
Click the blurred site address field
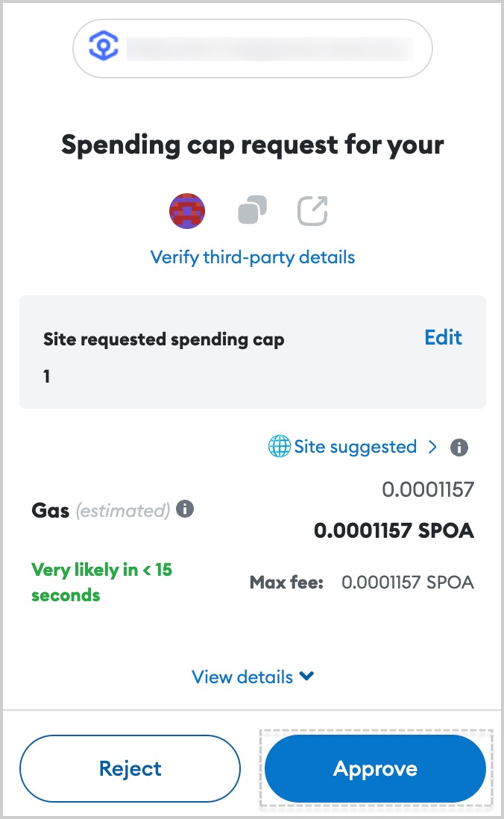tap(269, 48)
